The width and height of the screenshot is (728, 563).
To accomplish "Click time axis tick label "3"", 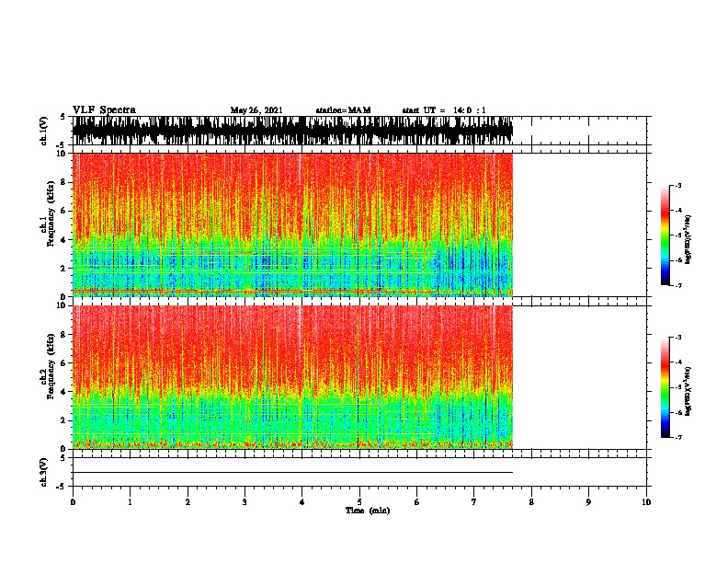I will tap(245, 502).
